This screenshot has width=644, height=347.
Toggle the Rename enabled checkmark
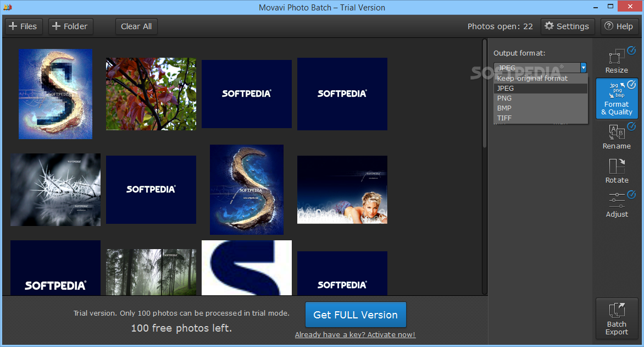click(x=632, y=126)
